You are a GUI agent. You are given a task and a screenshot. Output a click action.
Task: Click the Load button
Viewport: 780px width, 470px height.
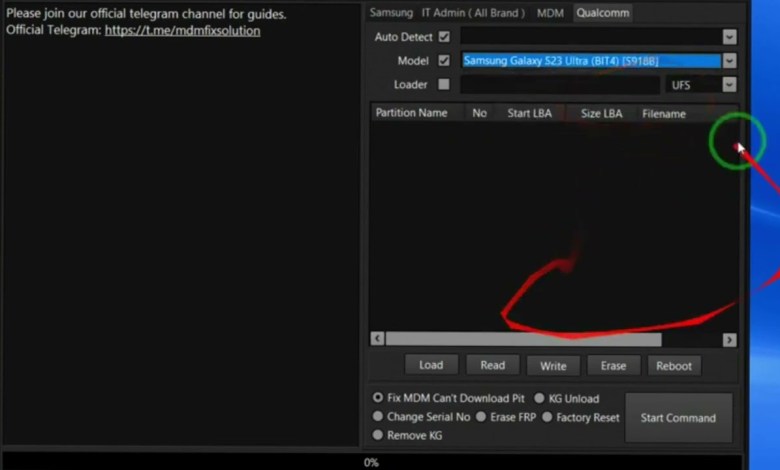[431, 365]
